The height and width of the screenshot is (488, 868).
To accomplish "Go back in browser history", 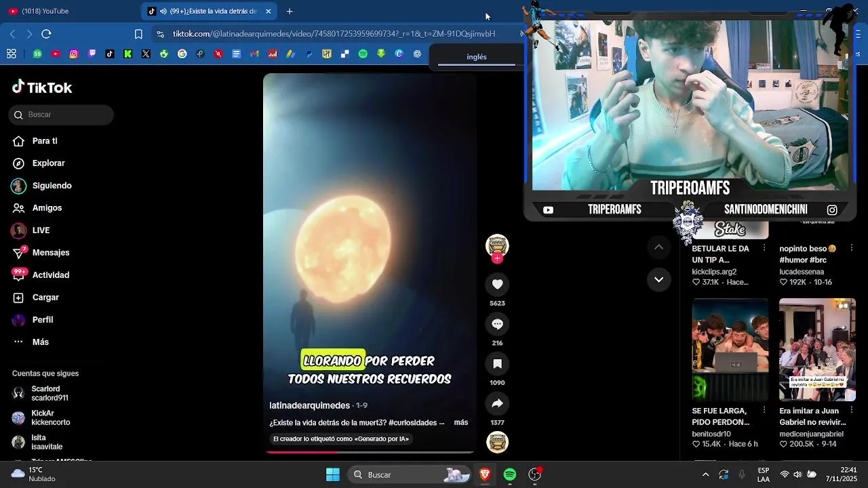I will click(x=12, y=34).
